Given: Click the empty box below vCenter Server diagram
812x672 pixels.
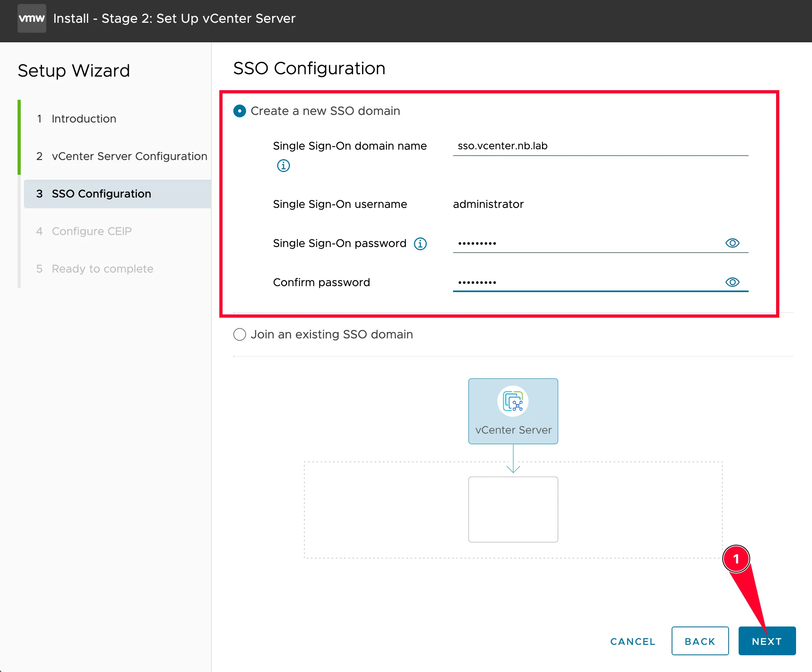Looking at the screenshot, I should [513, 509].
